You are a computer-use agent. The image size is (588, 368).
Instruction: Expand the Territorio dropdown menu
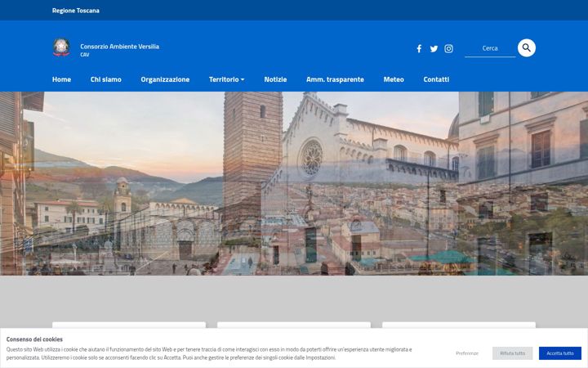tap(226, 79)
